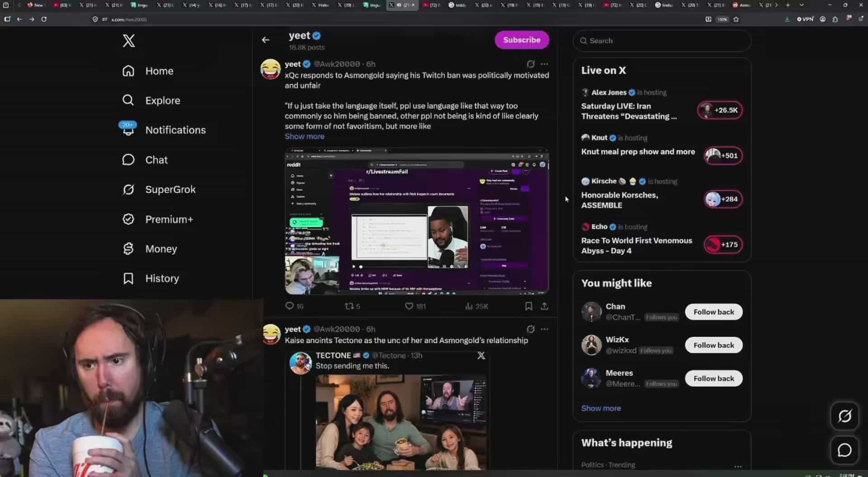Image resolution: width=868 pixels, height=477 pixels.
Task: Open the r/LivestreamFail video in xQc tweet
Action: (417, 221)
